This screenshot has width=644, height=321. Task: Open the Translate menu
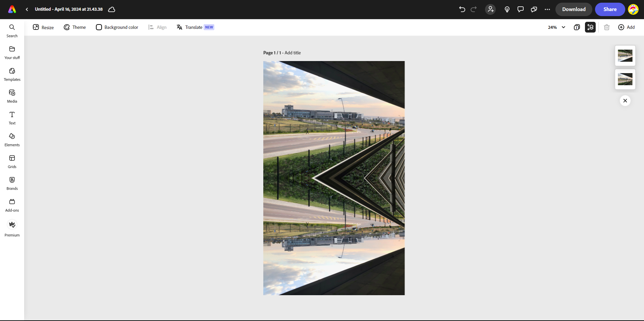pos(195,27)
